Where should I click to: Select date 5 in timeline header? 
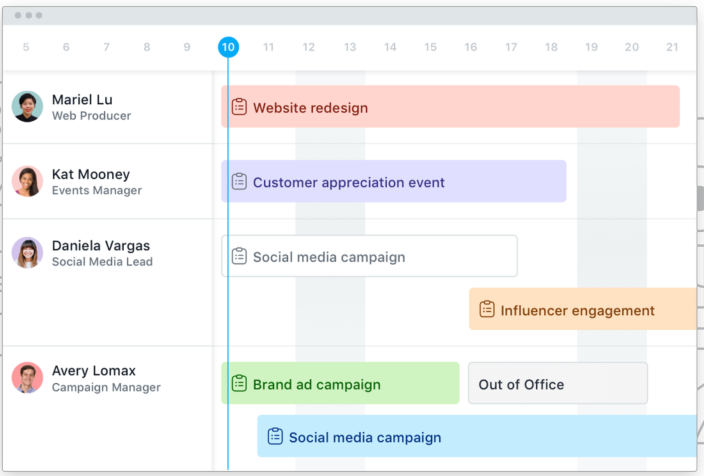pos(26,47)
